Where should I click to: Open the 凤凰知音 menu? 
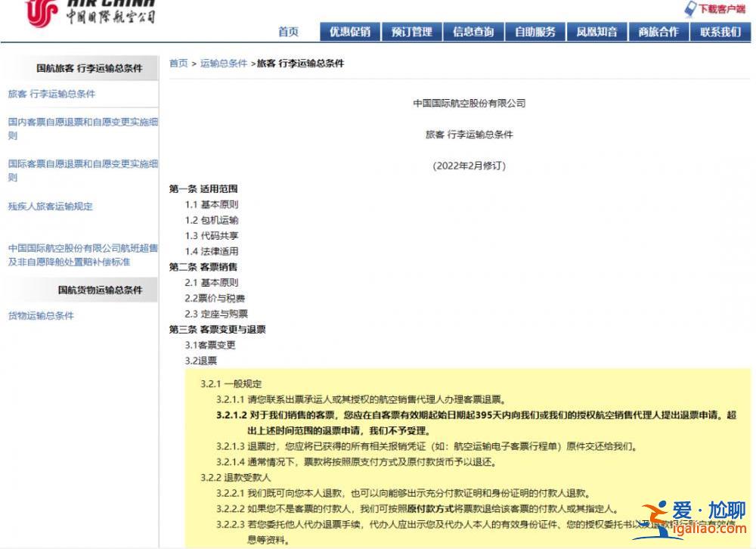(x=597, y=32)
